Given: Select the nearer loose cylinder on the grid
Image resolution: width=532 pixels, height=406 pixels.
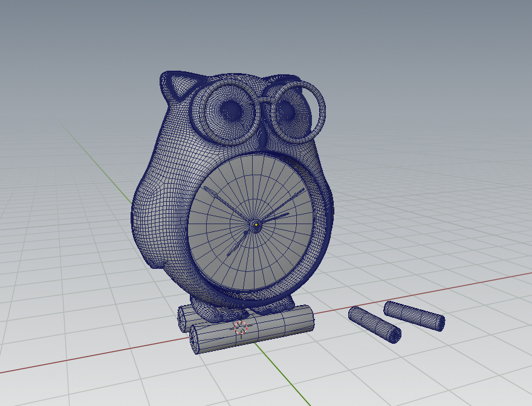Looking at the screenshot, I should click(375, 324).
